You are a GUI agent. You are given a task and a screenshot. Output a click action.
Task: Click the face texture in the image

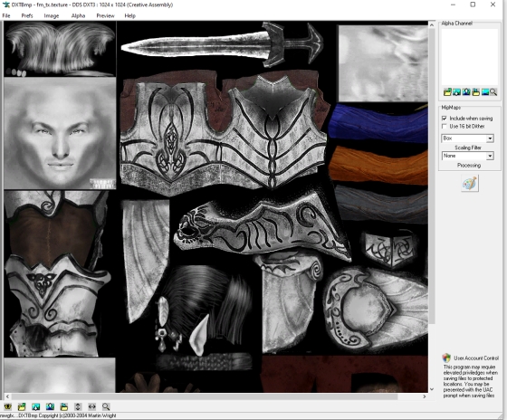[60, 133]
